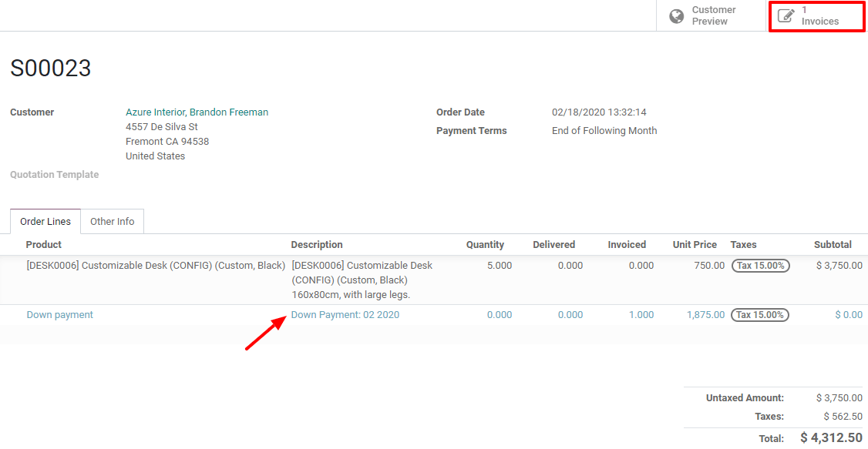Select the Order Lines tab

coord(45,221)
